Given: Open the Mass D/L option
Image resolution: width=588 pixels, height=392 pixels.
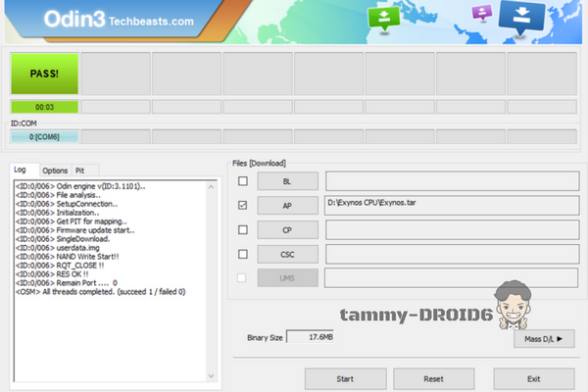Looking at the screenshot, I should coord(544,339).
